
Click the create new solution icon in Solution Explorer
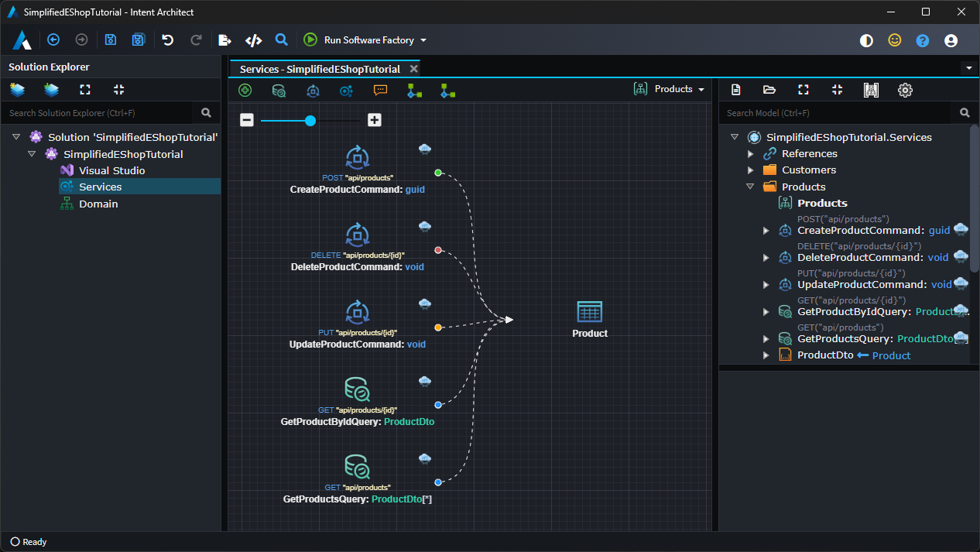point(17,90)
